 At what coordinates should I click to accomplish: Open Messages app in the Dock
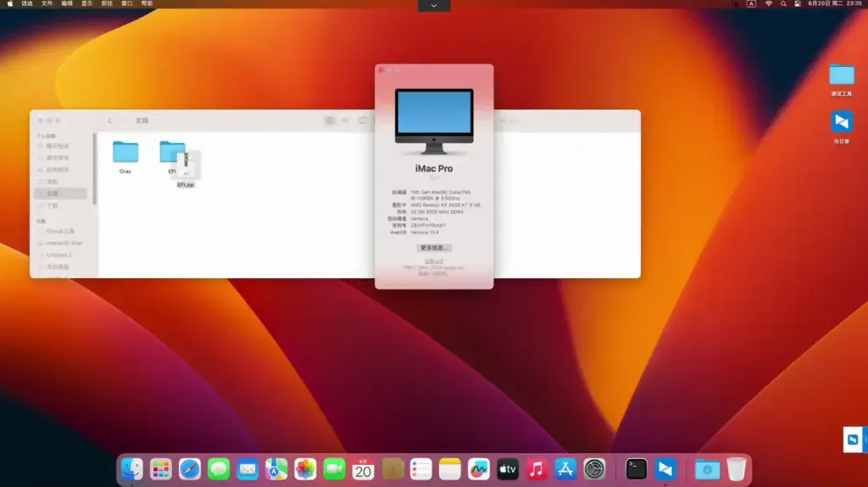219,469
